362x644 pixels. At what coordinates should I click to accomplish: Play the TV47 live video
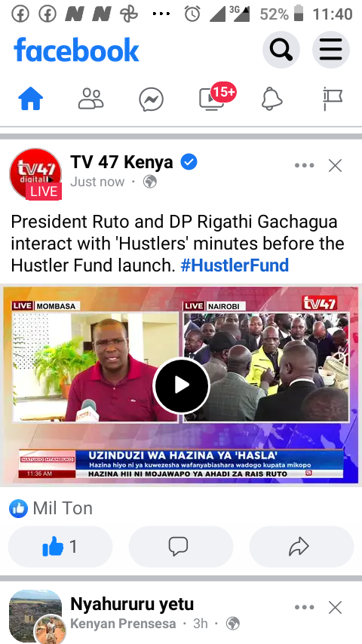tap(181, 385)
